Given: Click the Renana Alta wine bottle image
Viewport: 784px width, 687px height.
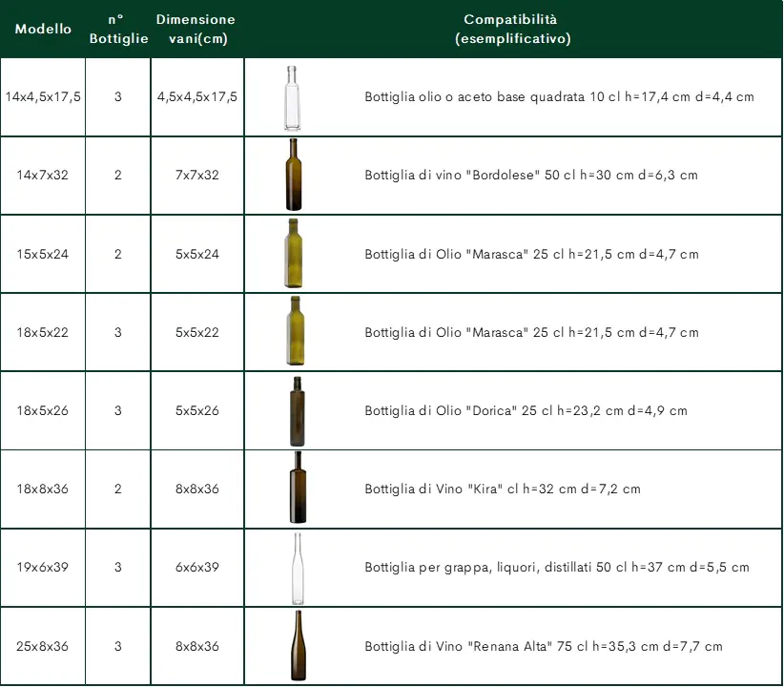Looking at the screenshot, I should tap(297, 646).
